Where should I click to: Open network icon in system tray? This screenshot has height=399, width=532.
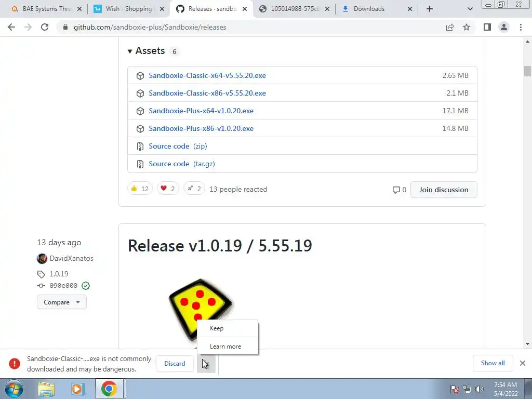click(467, 389)
